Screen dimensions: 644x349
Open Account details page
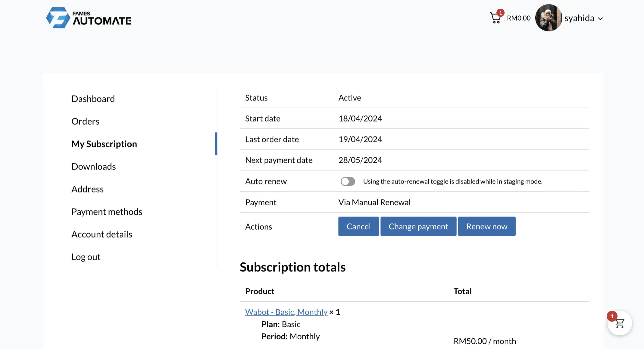coord(102,234)
